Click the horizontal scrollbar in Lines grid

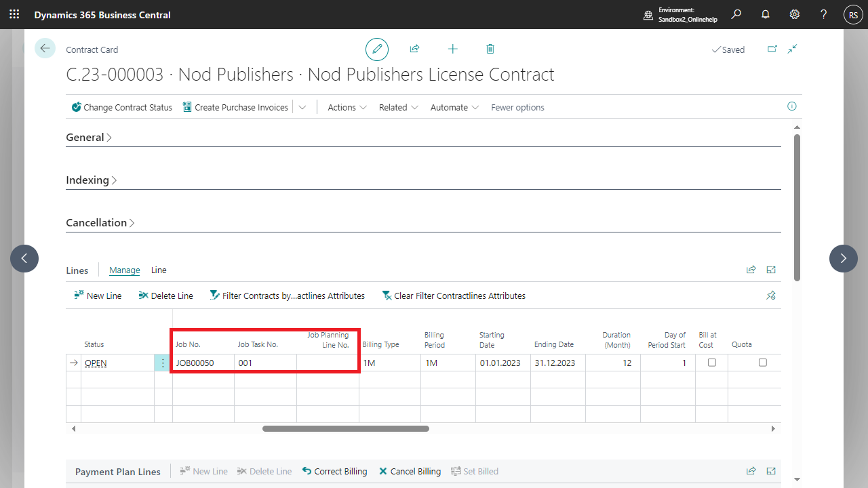[x=346, y=428]
